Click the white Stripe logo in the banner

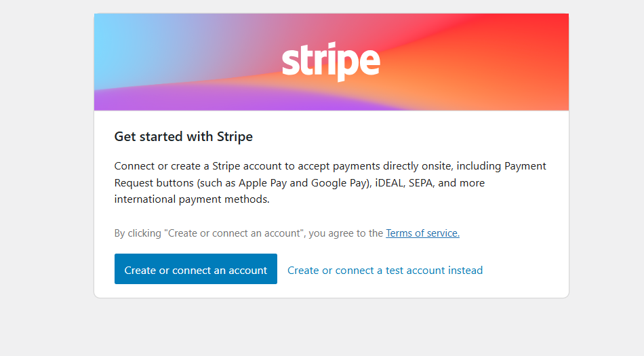point(331,62)
